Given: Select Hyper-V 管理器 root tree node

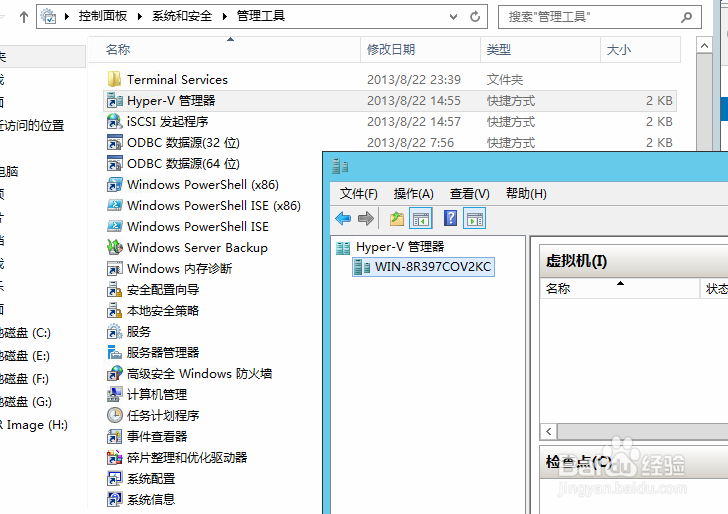Looking at the screenshot, I should 400,247.
